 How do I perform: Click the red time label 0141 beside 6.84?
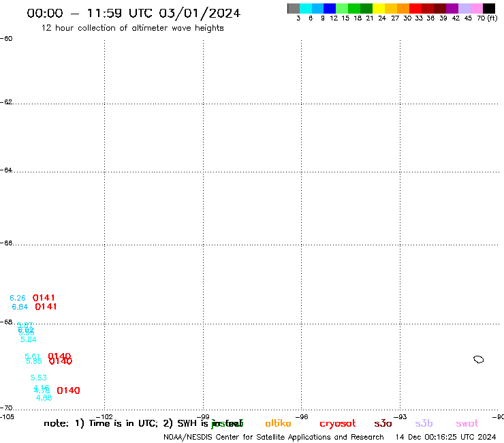(46, 307)
